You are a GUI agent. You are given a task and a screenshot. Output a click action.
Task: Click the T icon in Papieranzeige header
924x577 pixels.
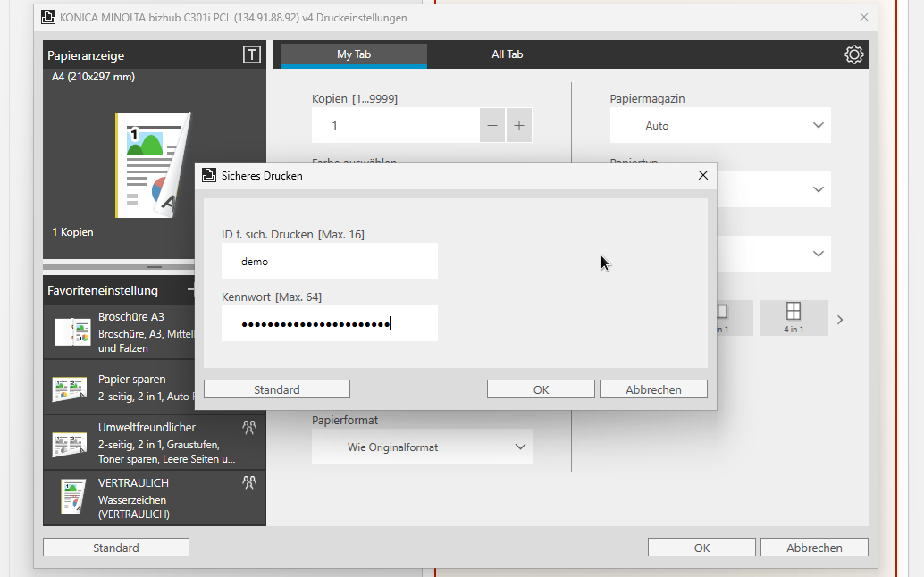click(x=252, y=55)
